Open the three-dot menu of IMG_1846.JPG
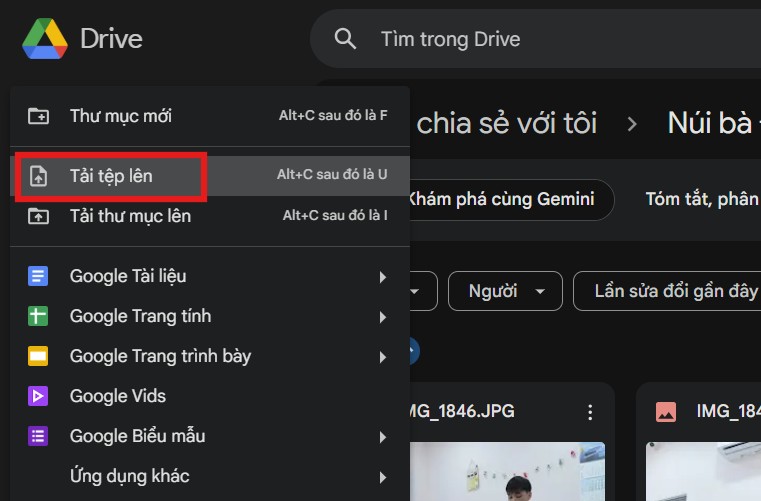The width and height of the screenshot is (761, 501). click(590, 412)
